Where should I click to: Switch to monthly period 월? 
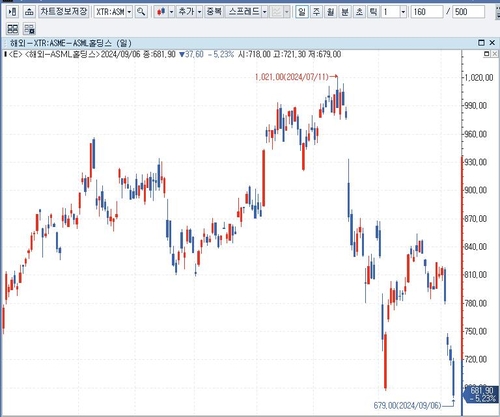(331, 12)
